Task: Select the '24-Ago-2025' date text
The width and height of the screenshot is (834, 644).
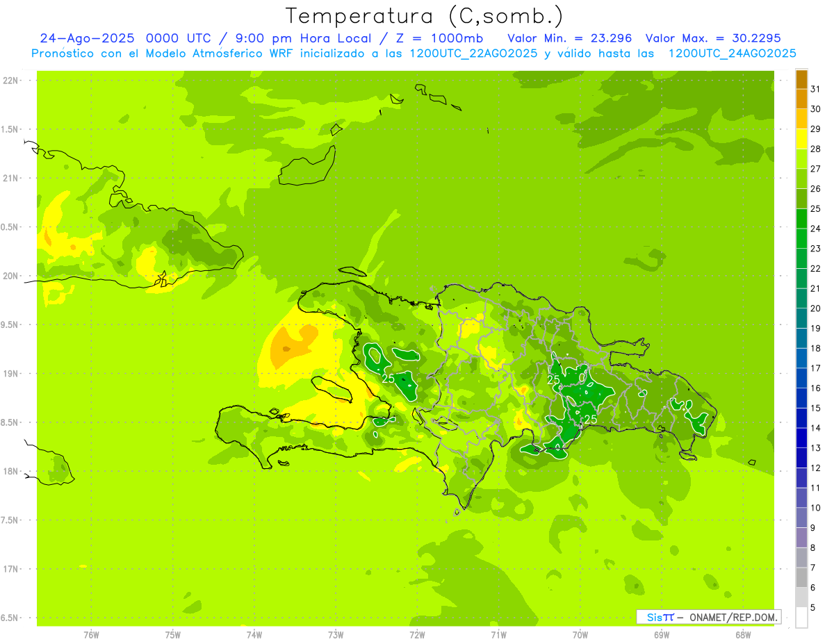Action: click(x=88, y=38)
